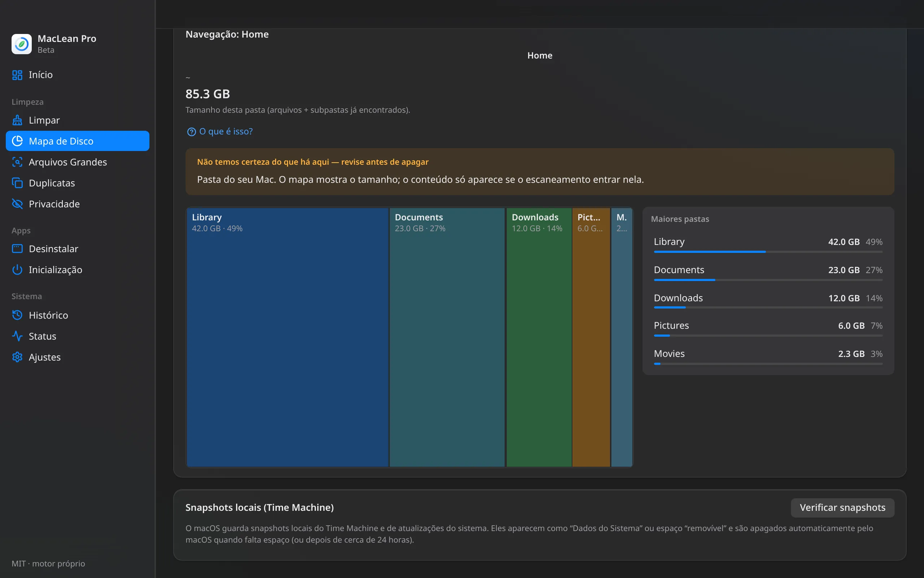Select Privacidade in sidebar
The image size is (924, 578).
click(x=78, y=204)
